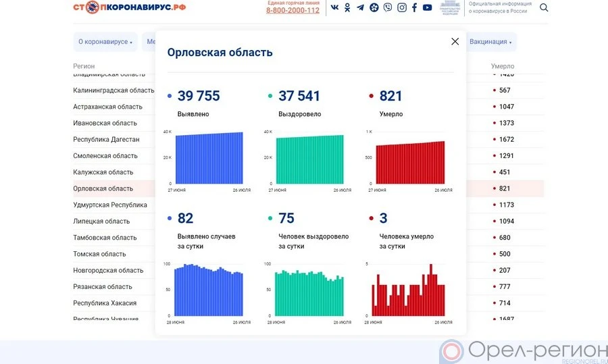Click the search magnifier icon

point(544,8)
